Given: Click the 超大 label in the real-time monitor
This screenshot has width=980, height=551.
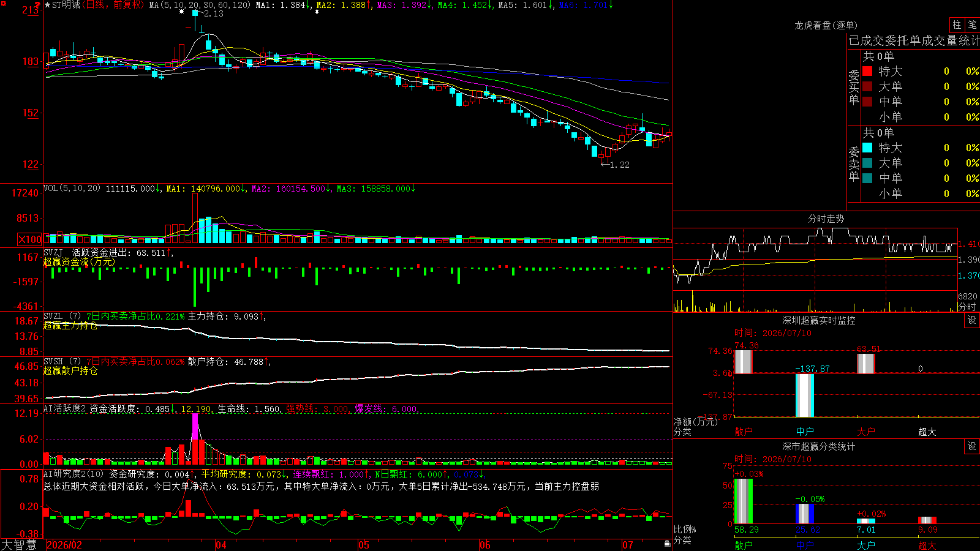Looking at the screenshot, I should 927,432.
